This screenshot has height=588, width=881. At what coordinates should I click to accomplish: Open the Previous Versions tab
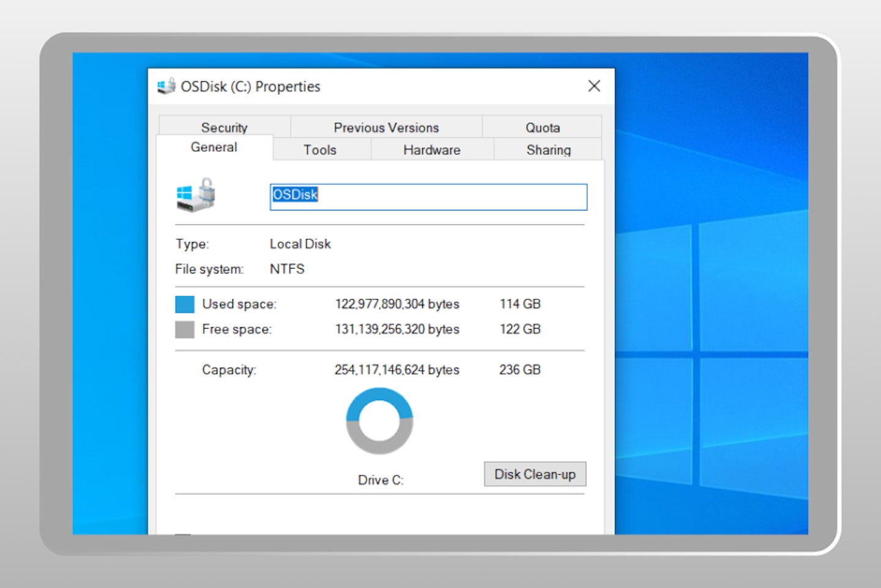point(386,127)
